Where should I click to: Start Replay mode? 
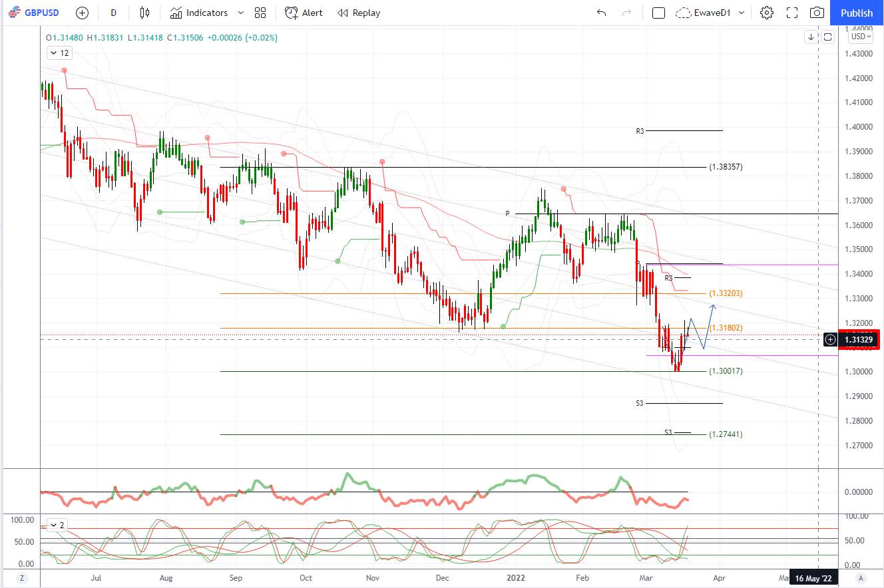click(359, 13)
